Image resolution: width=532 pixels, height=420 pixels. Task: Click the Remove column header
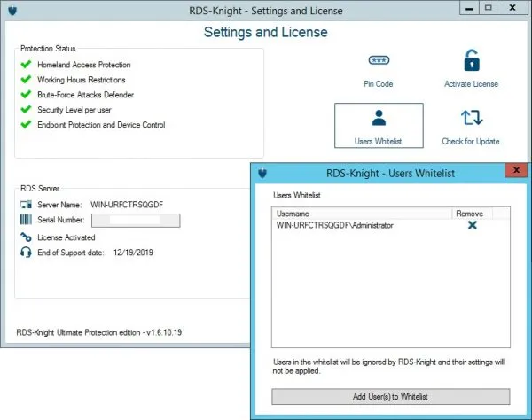click(x=472, y=214)
